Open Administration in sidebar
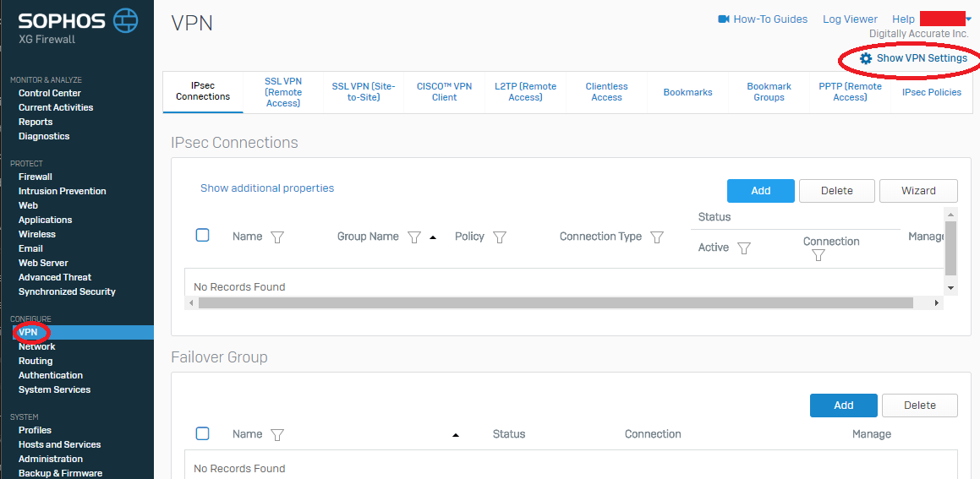The height and width of the screenshot is (479, 980). coord(51,459)
